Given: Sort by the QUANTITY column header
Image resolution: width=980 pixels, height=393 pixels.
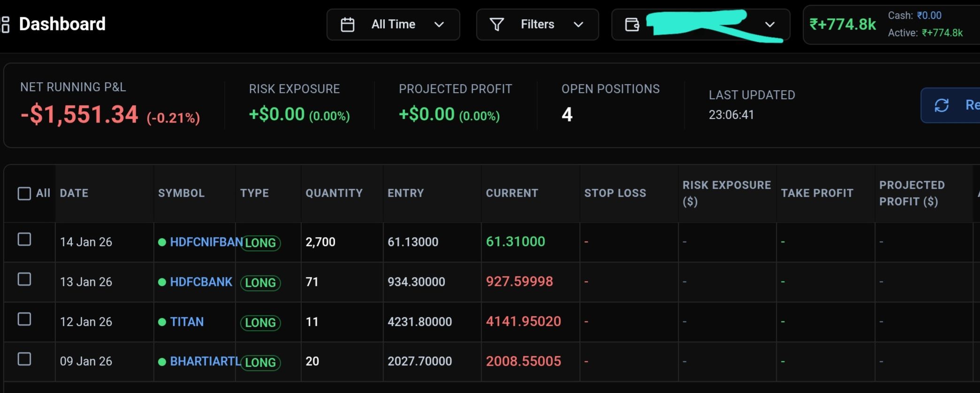Looking at the screenshot, I should pos(334,193).
